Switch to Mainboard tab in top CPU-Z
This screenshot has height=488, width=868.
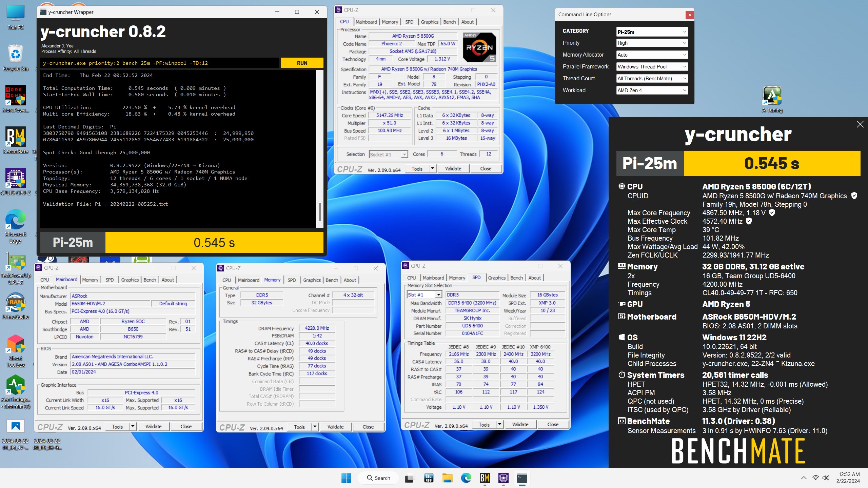click(366, 22)
